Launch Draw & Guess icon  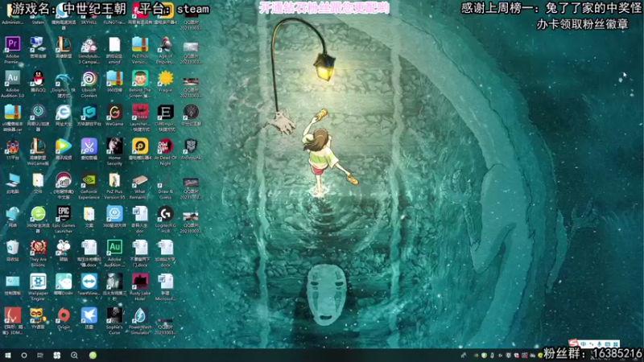[x=166, y=180]
